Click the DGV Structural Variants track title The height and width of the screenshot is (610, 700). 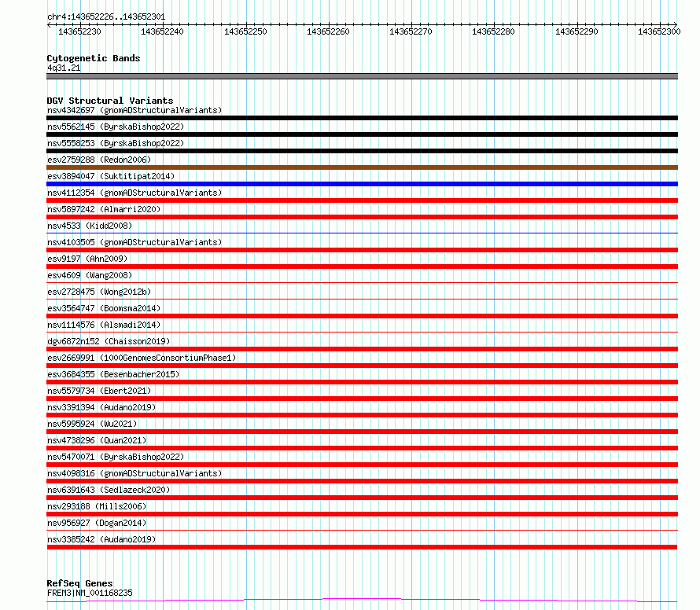click(110, 101)
